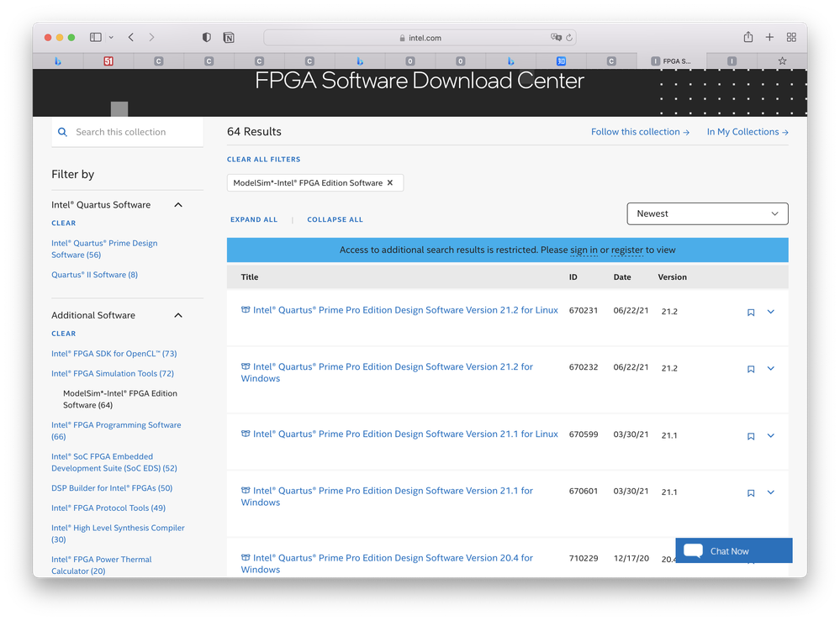Click EXPAND ALL results

(x=254, y=219)
